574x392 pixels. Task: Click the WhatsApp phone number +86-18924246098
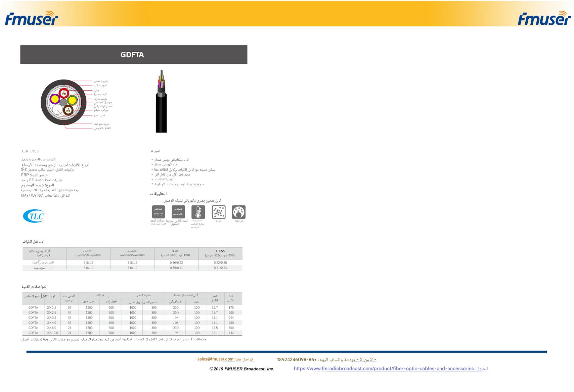click(297, 359)
